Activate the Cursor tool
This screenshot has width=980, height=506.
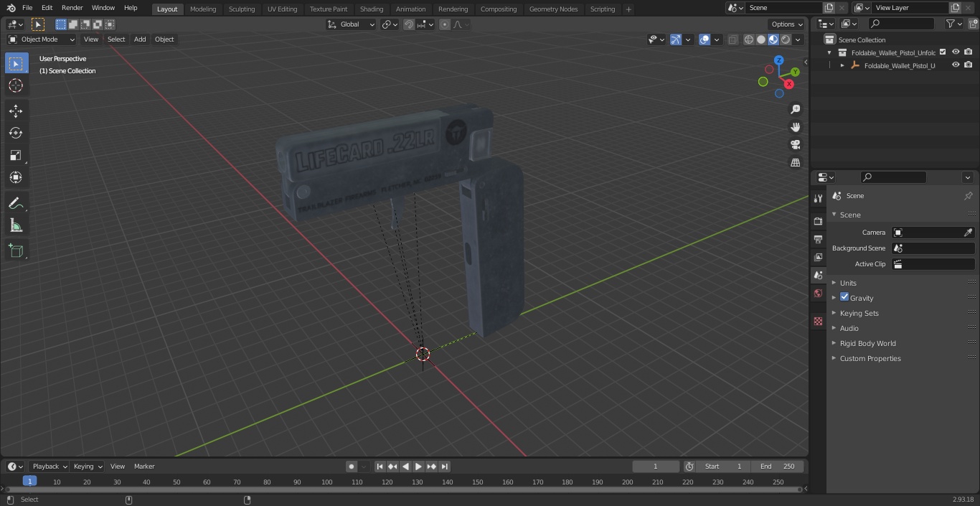[17, 86]
